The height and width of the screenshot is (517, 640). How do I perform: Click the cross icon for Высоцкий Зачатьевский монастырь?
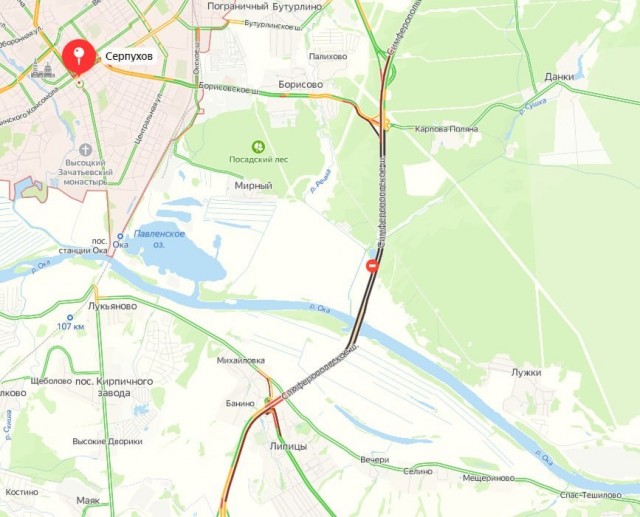[85, 150]
